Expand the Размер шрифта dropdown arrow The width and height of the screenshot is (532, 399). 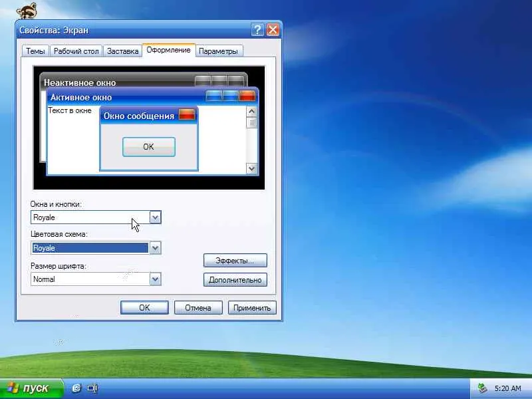pyautogui.click(x=155, y=279)
